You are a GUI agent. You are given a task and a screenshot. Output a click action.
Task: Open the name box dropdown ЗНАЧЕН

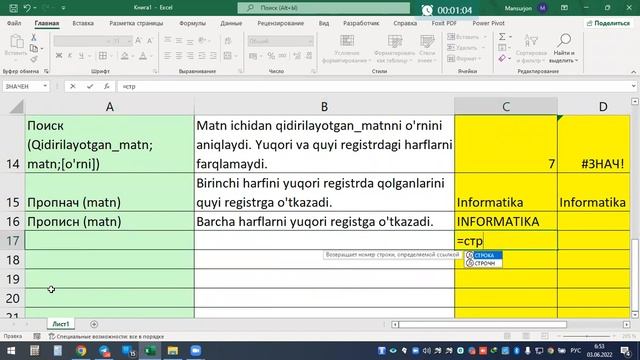(45, 86)
